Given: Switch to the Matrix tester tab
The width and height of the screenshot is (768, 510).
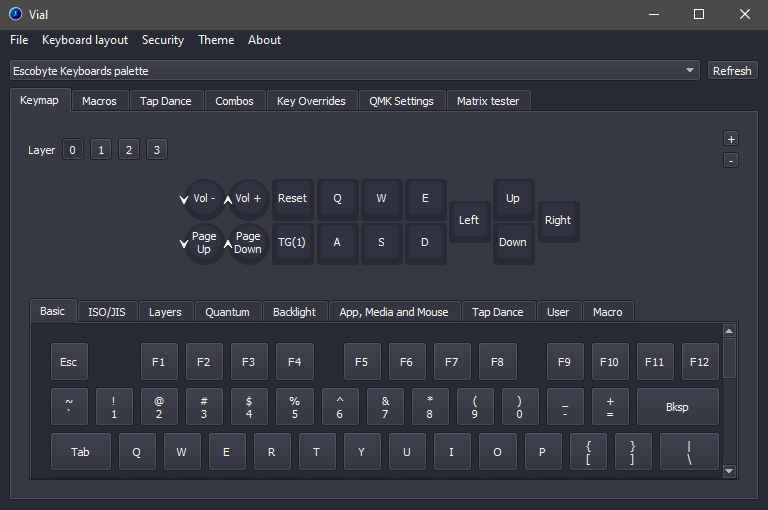Looking at the screenshot, I should (488, 101).
